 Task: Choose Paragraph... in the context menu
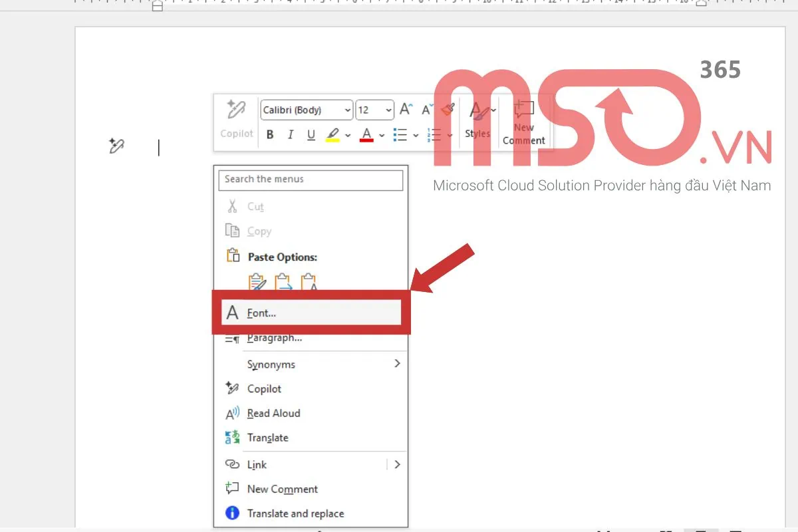(x=274, y=338)
